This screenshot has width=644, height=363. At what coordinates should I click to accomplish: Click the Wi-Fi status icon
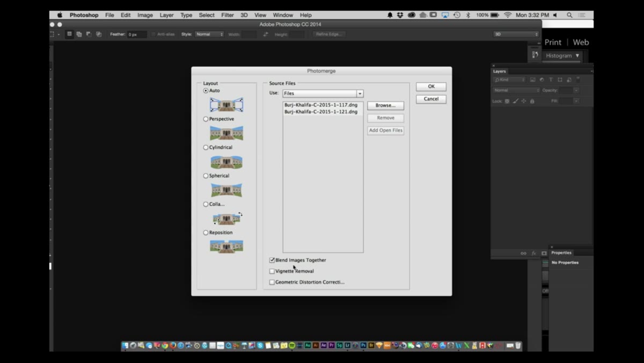pyautogui.click(x=508, y=15)
